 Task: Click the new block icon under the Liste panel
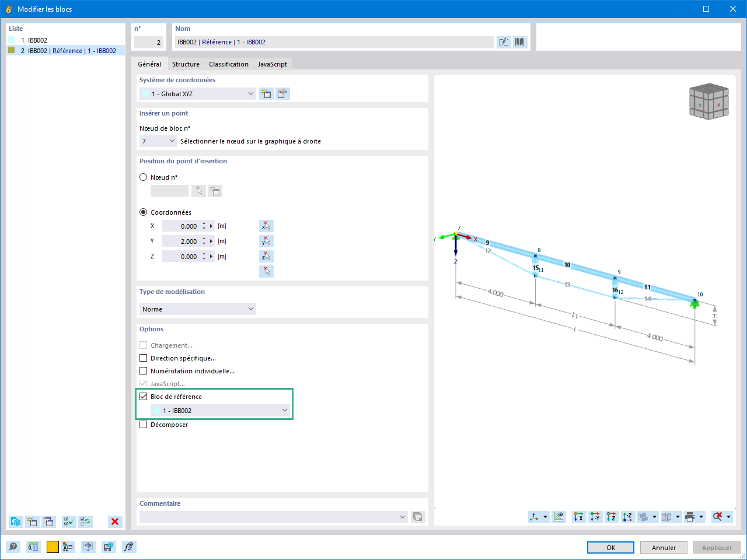pos(32,521)
